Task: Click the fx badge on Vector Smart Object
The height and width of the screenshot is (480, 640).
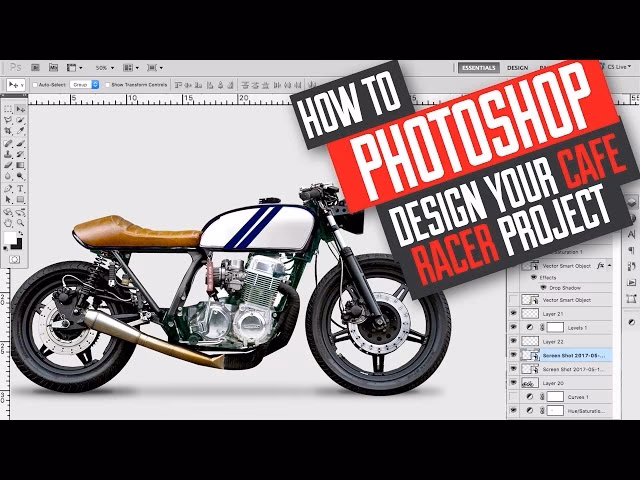Action: tap(600, 266)
